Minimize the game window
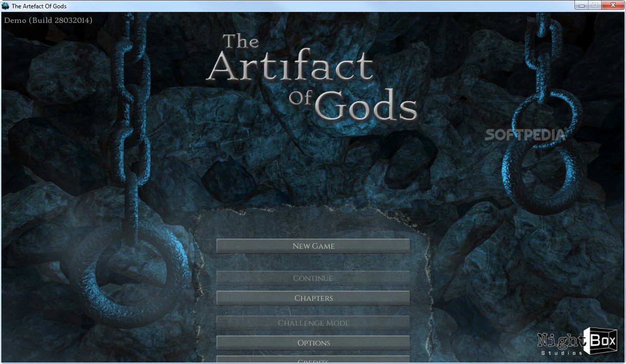Viewport: 626px width, 364px height. pos(581,5)
